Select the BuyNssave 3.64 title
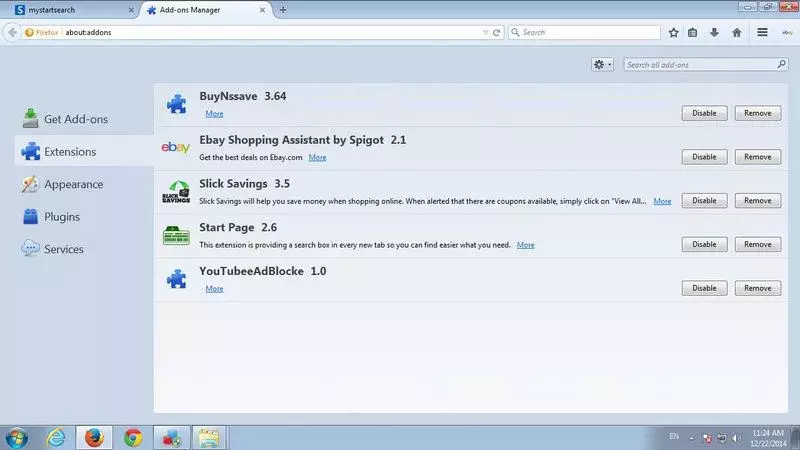 click(243, 96)
